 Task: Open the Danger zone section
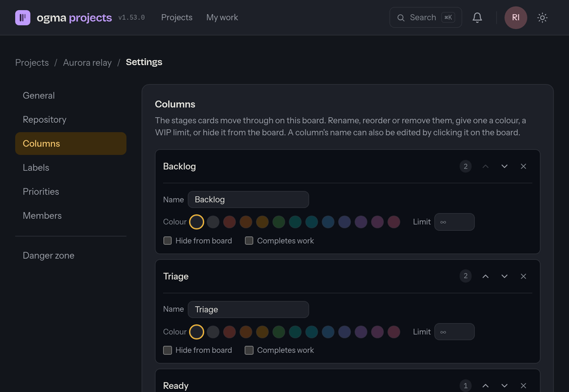pos(71,255)
